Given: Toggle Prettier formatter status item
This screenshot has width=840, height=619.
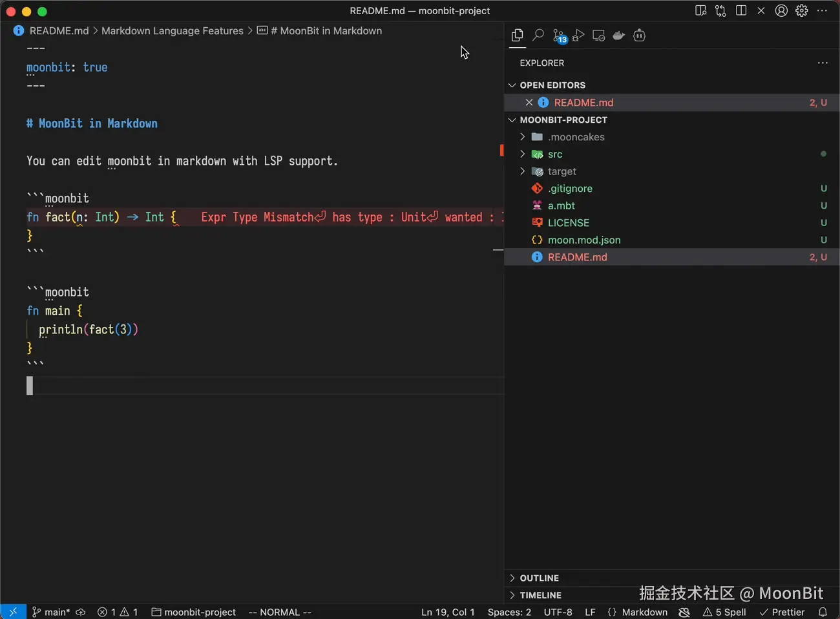Looking at the screenshot, I should (782, 612).
